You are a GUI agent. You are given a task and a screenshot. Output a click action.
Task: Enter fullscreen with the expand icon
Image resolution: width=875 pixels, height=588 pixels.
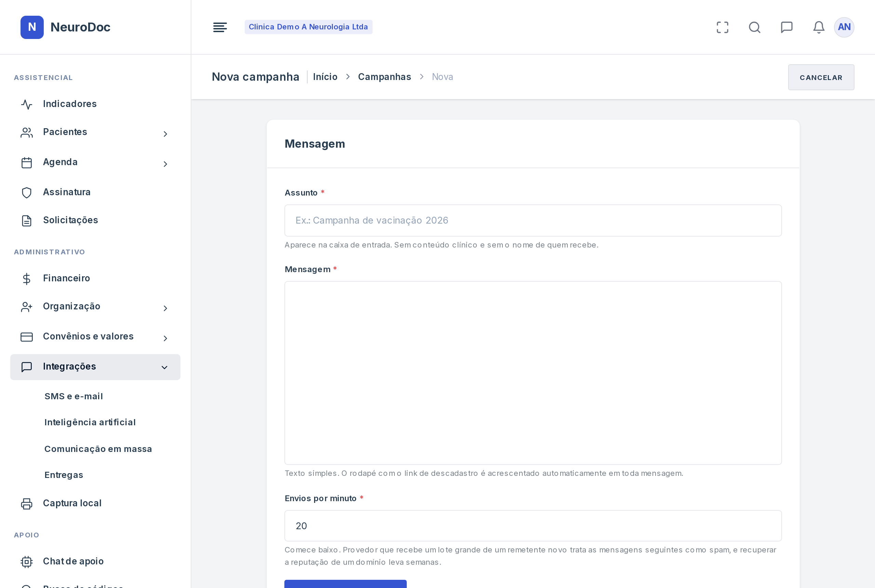(723, 27)
